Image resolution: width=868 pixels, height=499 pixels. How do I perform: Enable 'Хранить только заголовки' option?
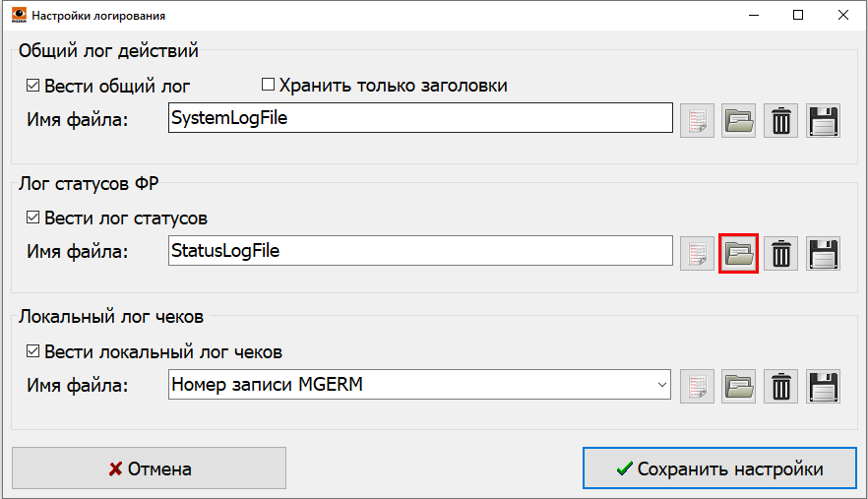pyautogui.click(x=268, y=86)
